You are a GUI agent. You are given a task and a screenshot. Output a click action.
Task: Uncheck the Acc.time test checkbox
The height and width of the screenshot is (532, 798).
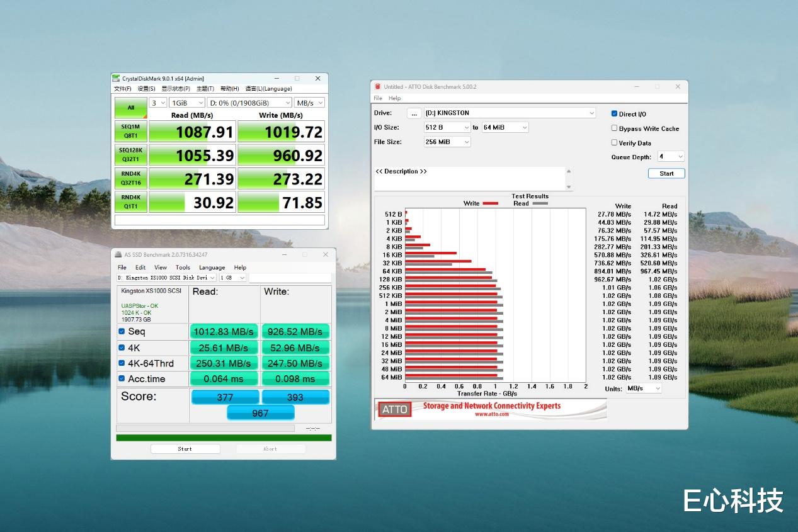point(122,378)
